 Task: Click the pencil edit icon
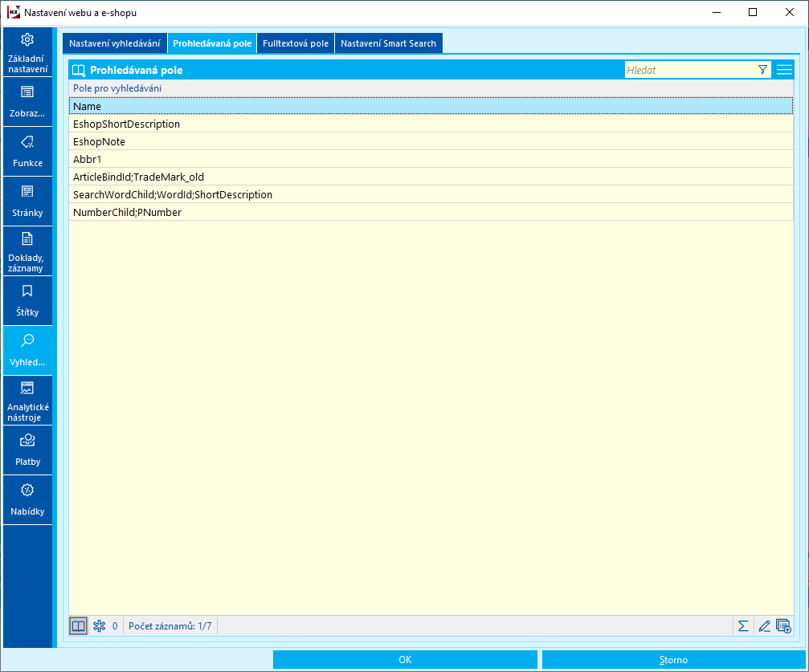click(x=764, y=626)
